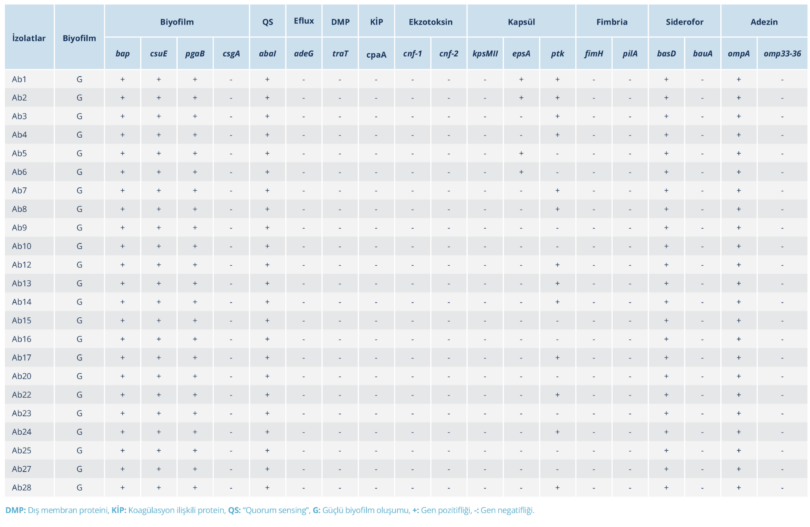Click the csuE column header
Image resolution: width=810 pixels, height=527 pixels.
tap(158, 54)
